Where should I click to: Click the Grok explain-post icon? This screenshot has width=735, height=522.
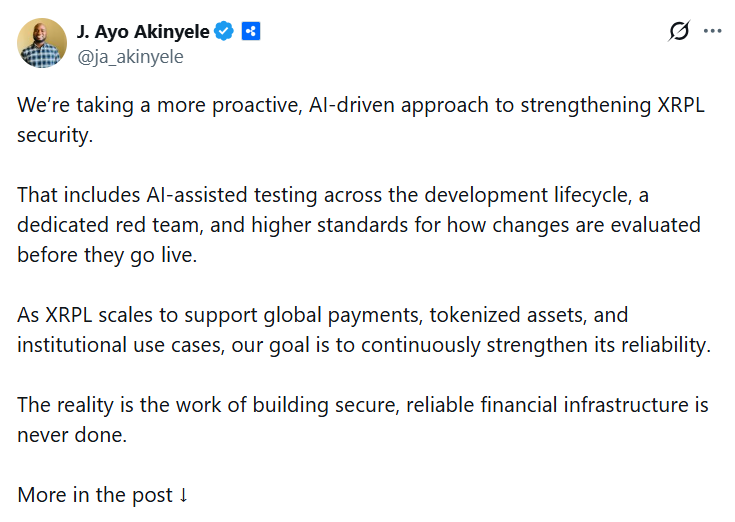point(679,31)
